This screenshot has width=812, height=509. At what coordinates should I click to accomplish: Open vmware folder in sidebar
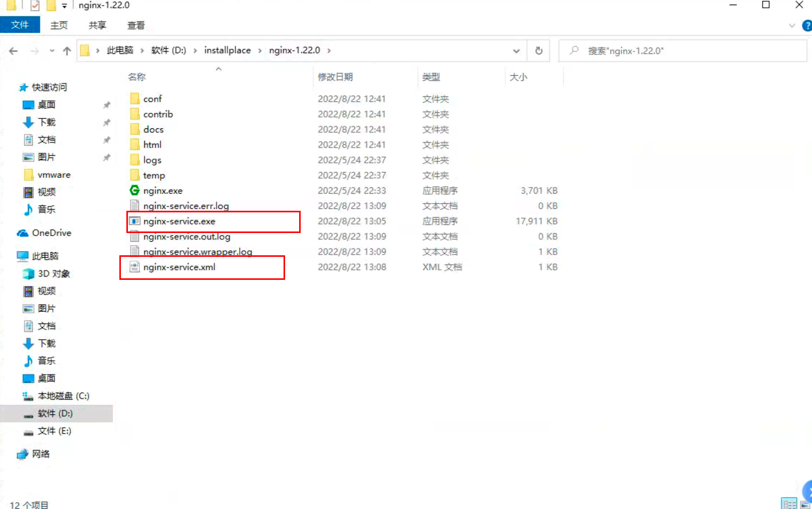pos(54,174)
